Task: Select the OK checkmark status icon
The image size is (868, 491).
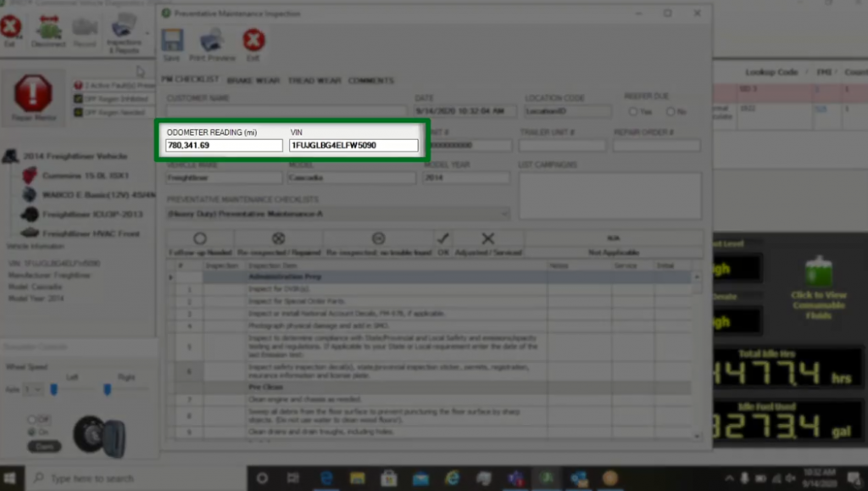Action: [x=442, y=238]
